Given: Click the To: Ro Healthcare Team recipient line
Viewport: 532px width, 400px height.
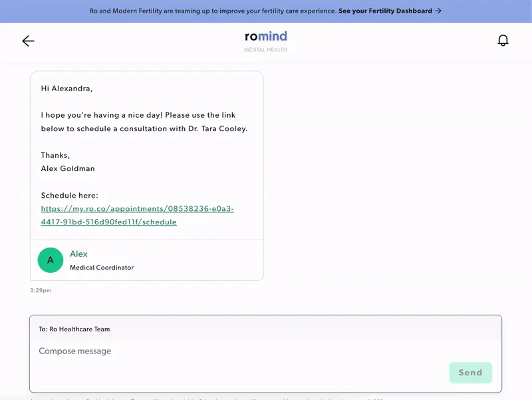Looking at the screenshot, I should pyautogui.click(x=74, y=329).
